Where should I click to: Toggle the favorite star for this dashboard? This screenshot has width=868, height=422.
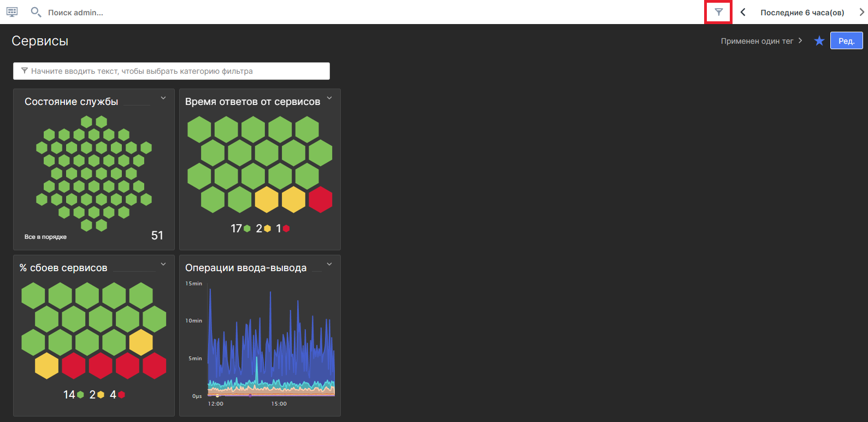pos(819,41)
